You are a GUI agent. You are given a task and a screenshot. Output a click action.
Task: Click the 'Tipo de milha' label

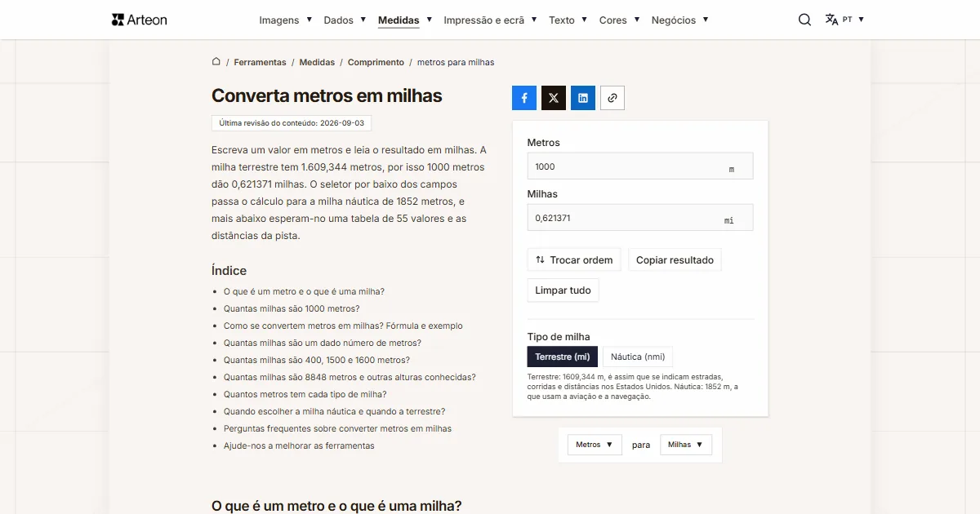click(x=559, y=337)
